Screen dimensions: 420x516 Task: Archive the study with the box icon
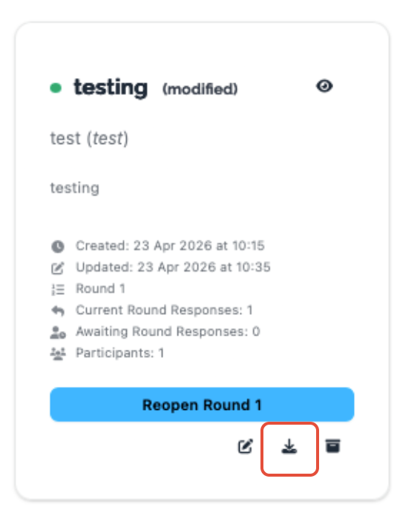pos(332,446)
